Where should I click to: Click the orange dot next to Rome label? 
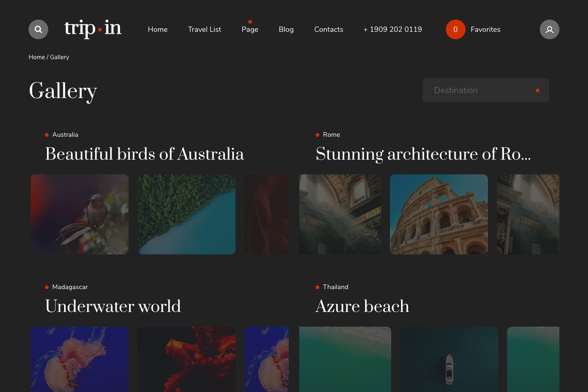click(x=317, y=134)
